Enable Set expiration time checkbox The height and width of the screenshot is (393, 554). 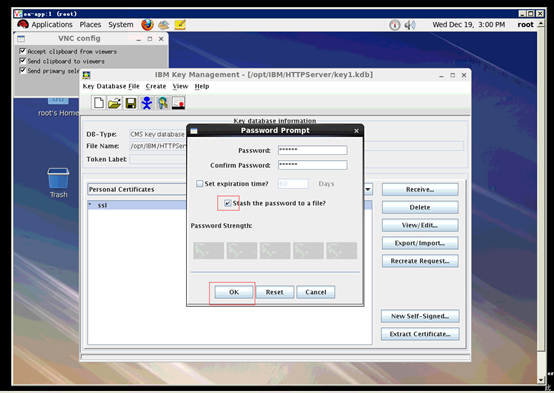pos(200,184)
